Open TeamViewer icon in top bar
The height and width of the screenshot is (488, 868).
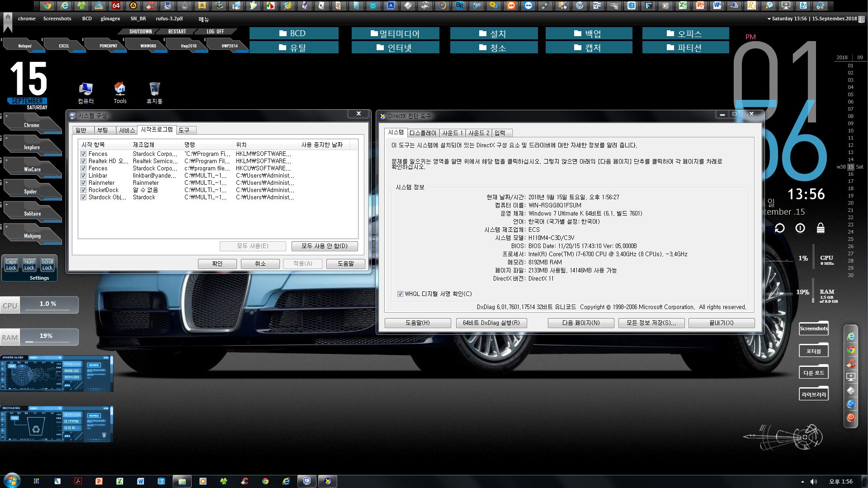[x=528, y=6]
